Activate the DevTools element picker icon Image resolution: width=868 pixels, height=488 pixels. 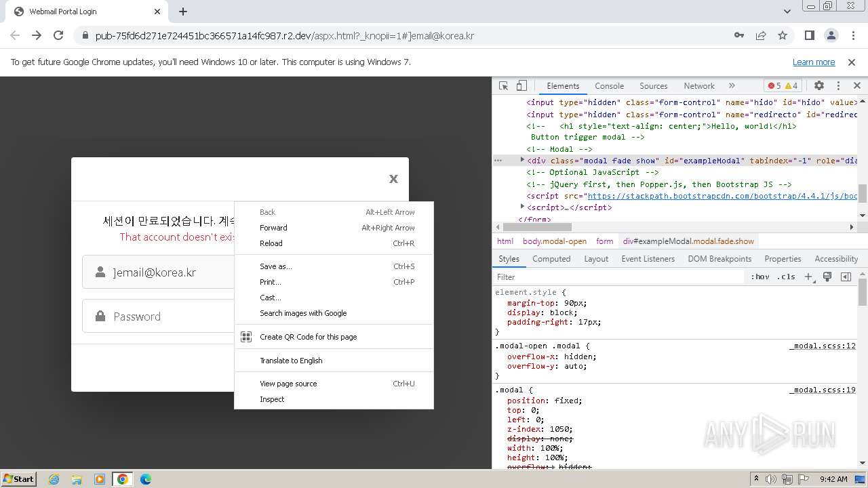click(x=503, y=86)
